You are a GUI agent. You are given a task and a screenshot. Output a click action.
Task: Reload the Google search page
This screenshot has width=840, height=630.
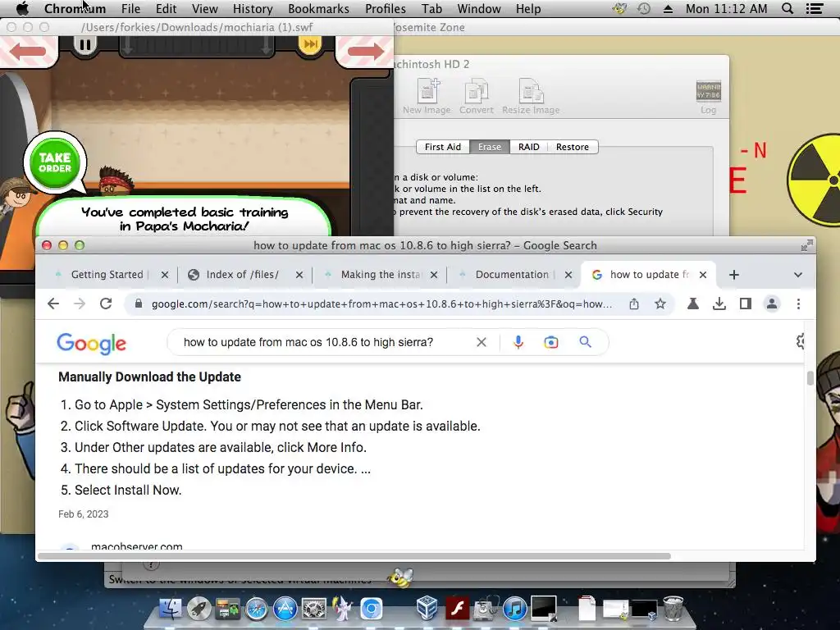click(106, 304)
